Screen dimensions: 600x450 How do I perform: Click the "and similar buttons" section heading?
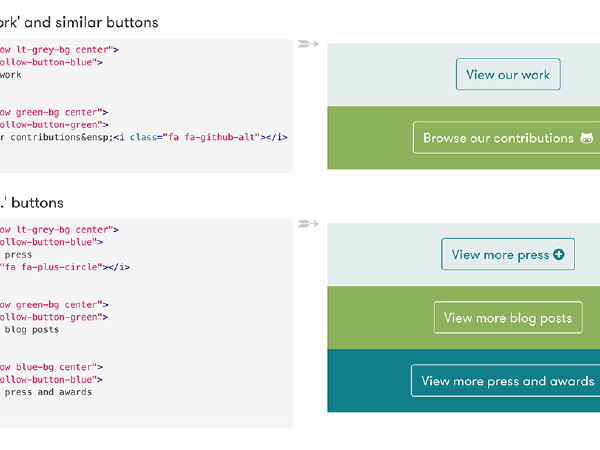(94, 22)
